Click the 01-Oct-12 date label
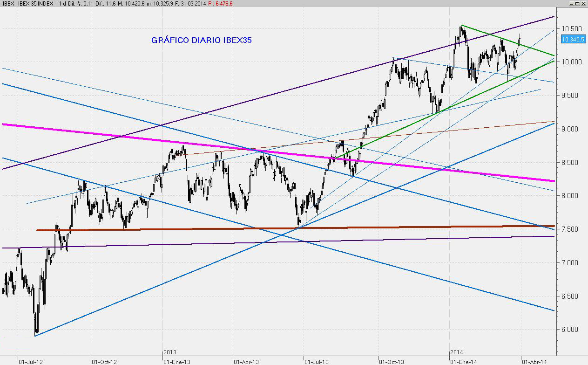Viewport: 588px width, 365px height. point(104,361)
